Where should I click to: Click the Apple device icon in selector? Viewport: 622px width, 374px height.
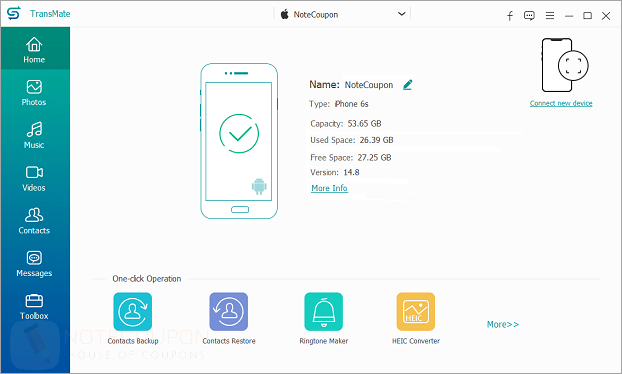click(x=284, y=15)
